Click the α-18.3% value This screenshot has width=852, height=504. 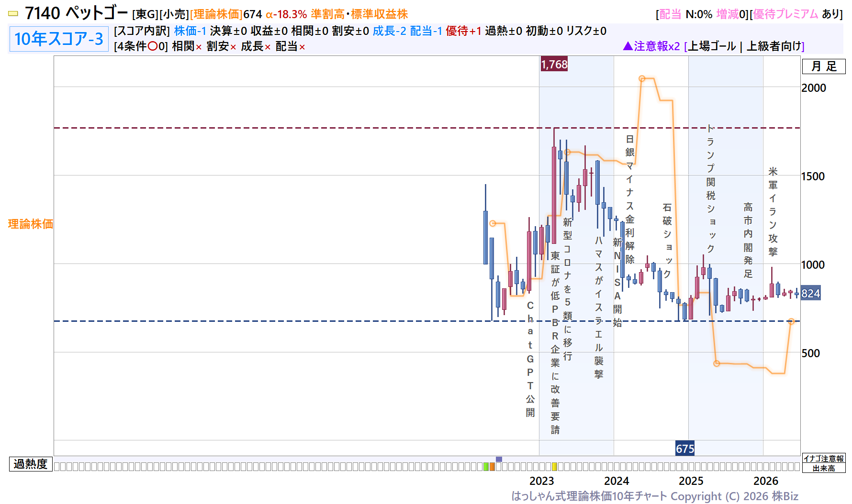point(286,14)
